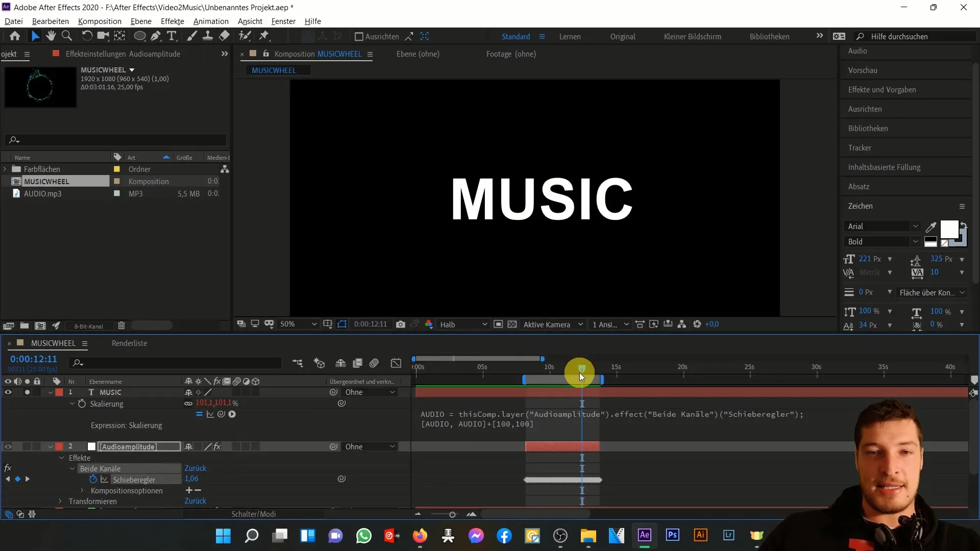Select the Eraser tool

pyautogui.click(x=224, y=36)
